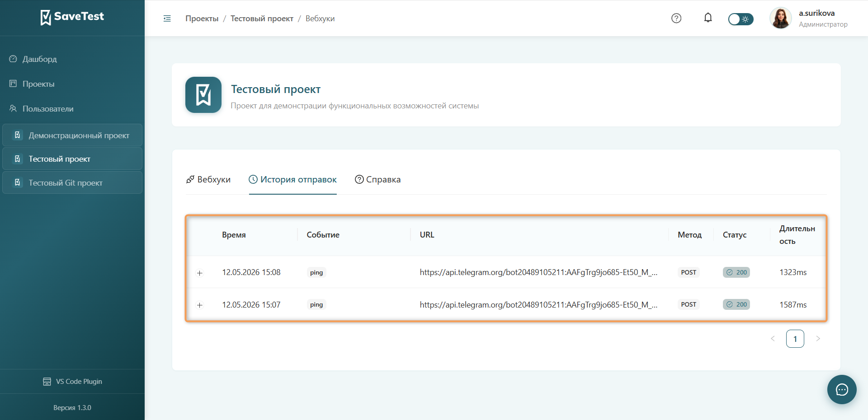Expand the 15:07 ping row
Image resolution: width=868 pixels, height=420 pixels.
(200, 305)
